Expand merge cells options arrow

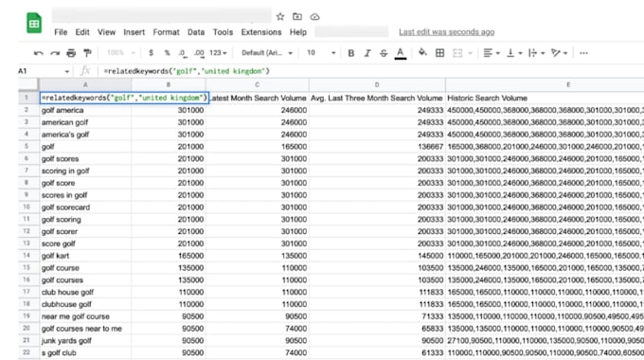pyautogui.click(x=471, y=53)
